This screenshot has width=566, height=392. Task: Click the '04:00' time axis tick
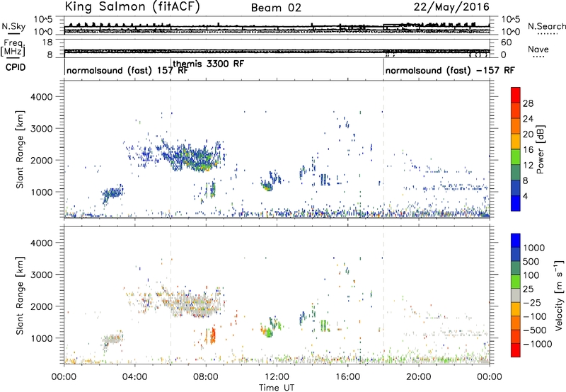point(135,377)
